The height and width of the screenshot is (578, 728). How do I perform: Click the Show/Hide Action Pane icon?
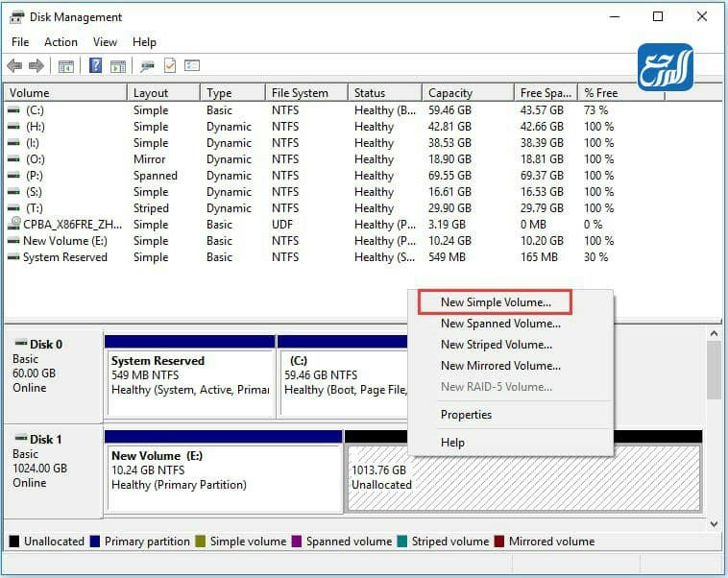click(x=118, y=66)
